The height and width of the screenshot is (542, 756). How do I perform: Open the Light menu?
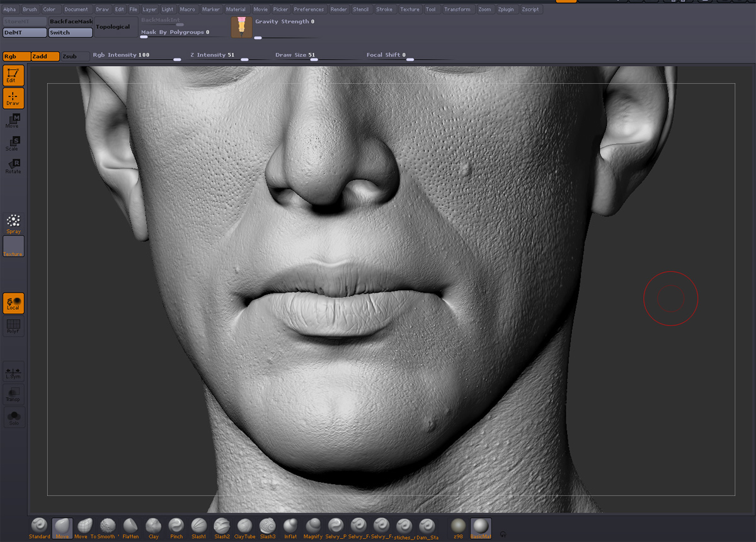168,9
